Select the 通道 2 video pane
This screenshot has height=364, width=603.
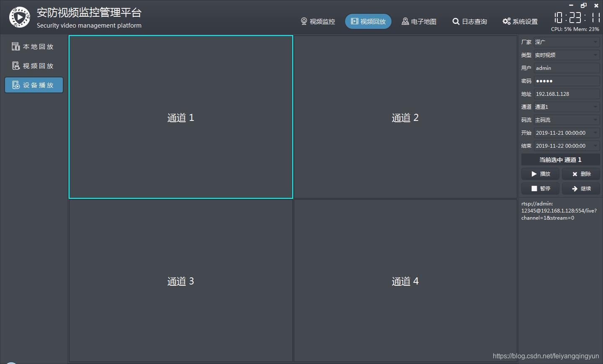(x=405, y=117)
